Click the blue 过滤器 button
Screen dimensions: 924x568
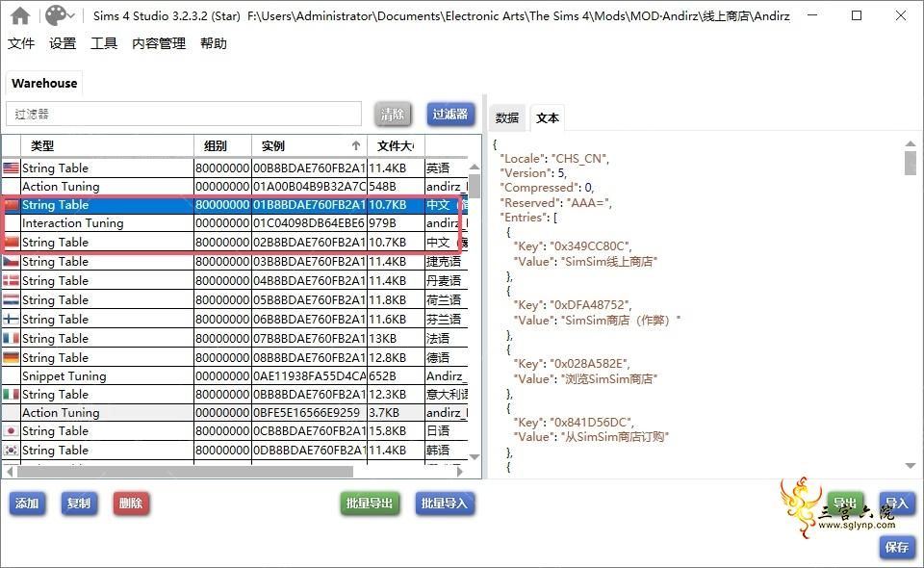[450, 115]
